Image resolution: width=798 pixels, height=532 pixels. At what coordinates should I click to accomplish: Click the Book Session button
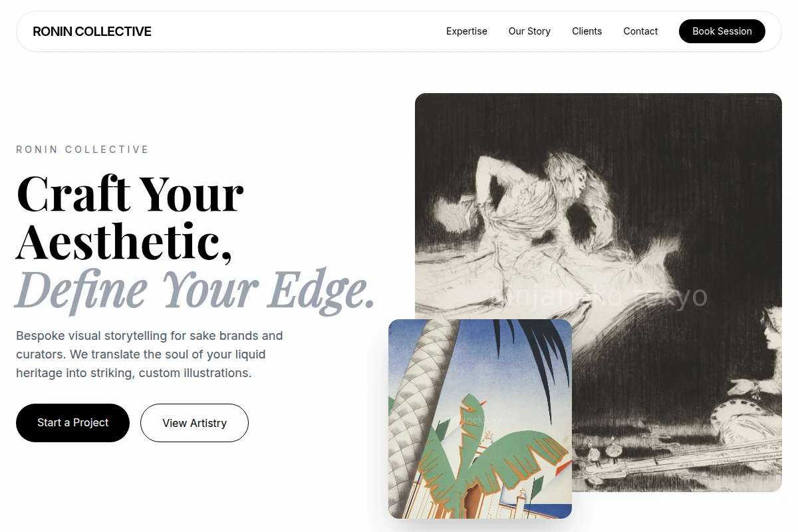(722, 31)
